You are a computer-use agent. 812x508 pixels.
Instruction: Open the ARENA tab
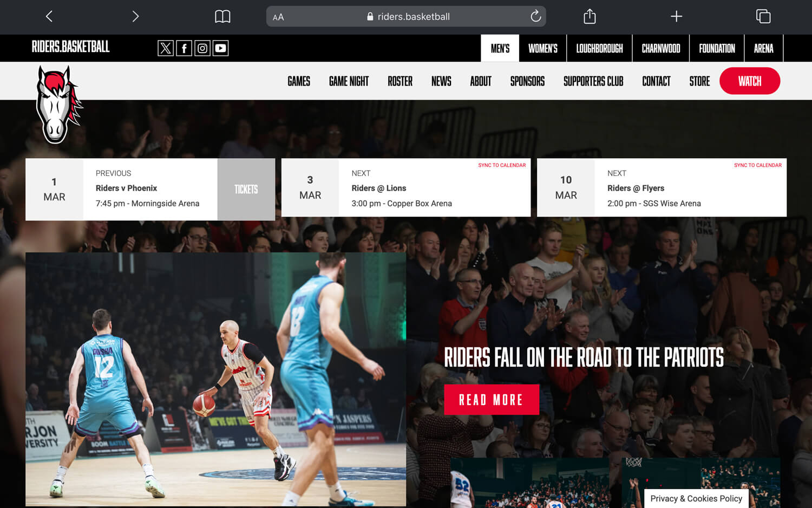763,48
